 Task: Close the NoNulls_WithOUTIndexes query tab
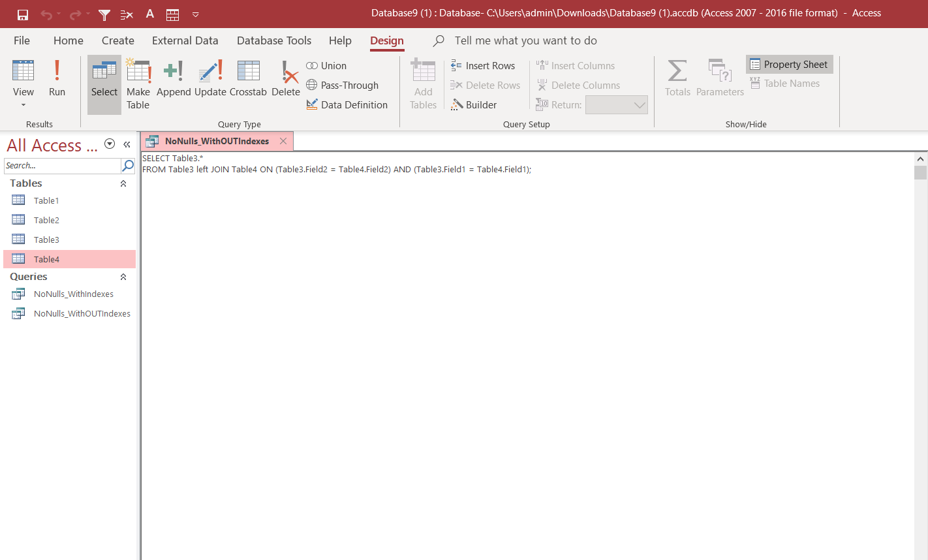[x=283, y=141]
